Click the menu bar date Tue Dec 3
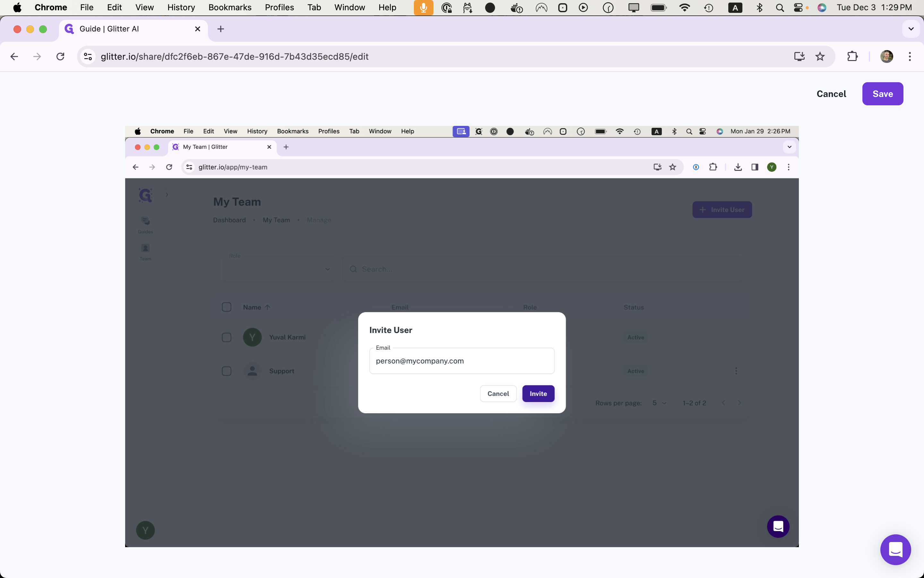Viewport: 924px width, 578px height. click(856, 7)
